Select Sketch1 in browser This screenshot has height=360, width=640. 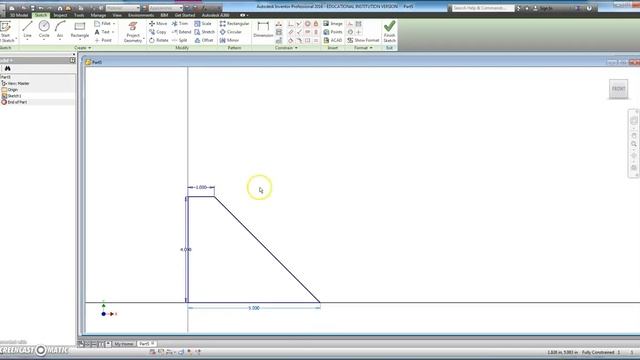pos(11,96)
